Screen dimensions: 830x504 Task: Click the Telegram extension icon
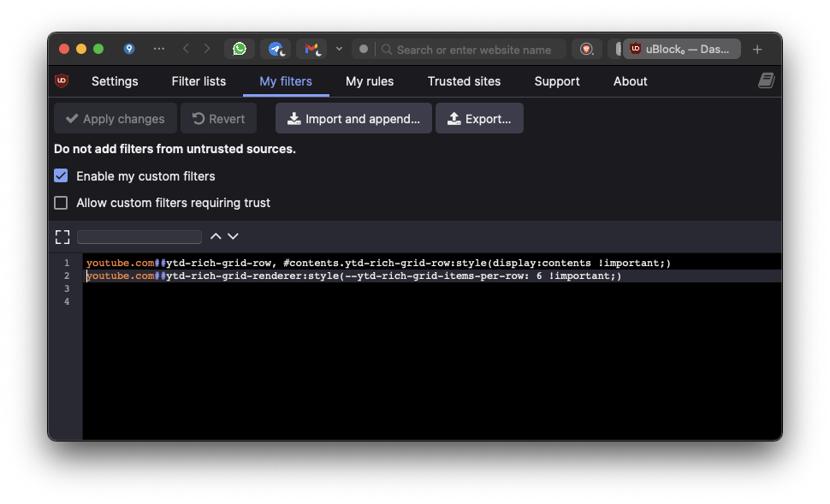pyautogui.click(x=275, y=49)
